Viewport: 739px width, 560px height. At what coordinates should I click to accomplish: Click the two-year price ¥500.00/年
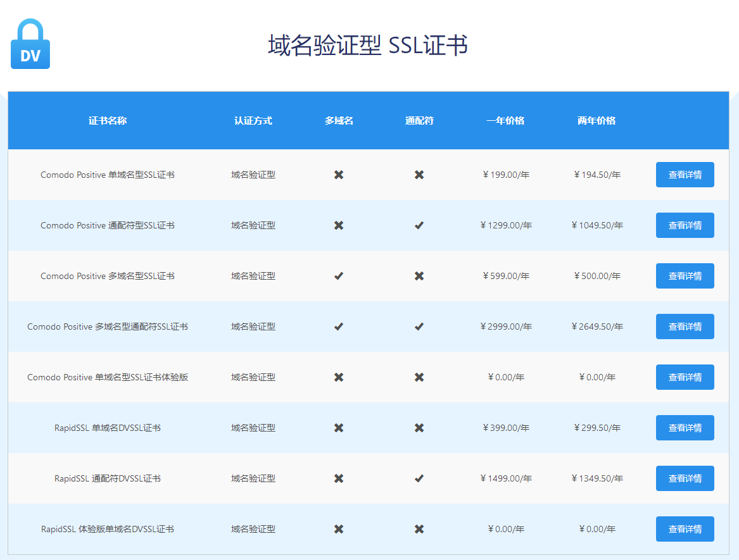click(597, 276)
